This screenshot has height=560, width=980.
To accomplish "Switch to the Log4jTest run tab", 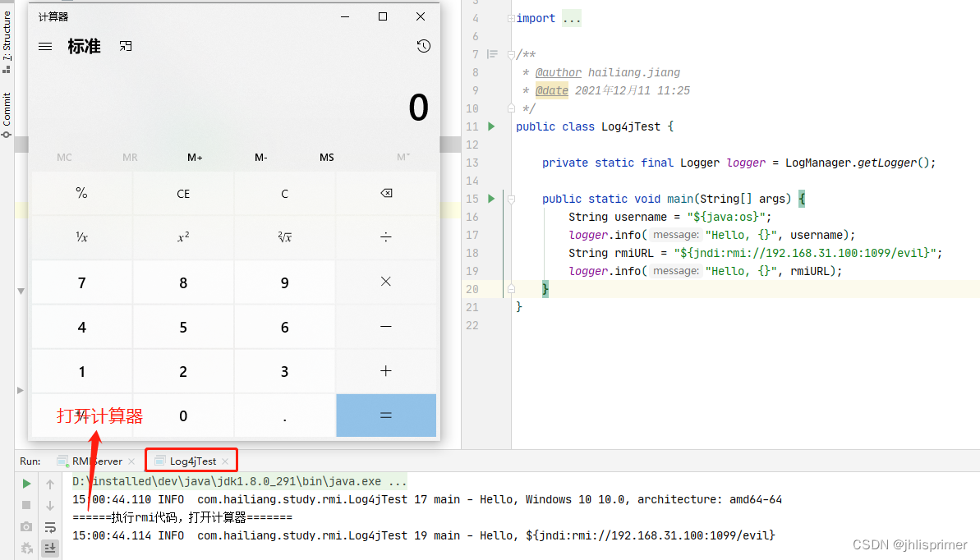I will [192, 461].
